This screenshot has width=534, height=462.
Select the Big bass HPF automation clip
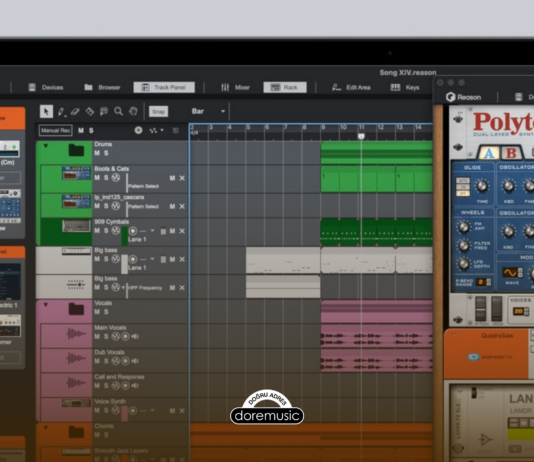283,287
